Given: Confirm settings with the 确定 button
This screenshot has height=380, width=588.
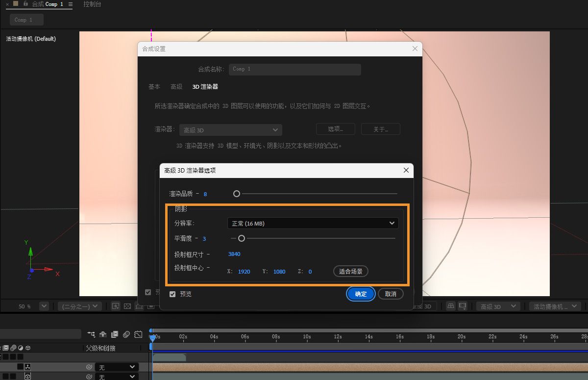Looking at the screenshot, I should pyautogui.click(x=361, y=294).
